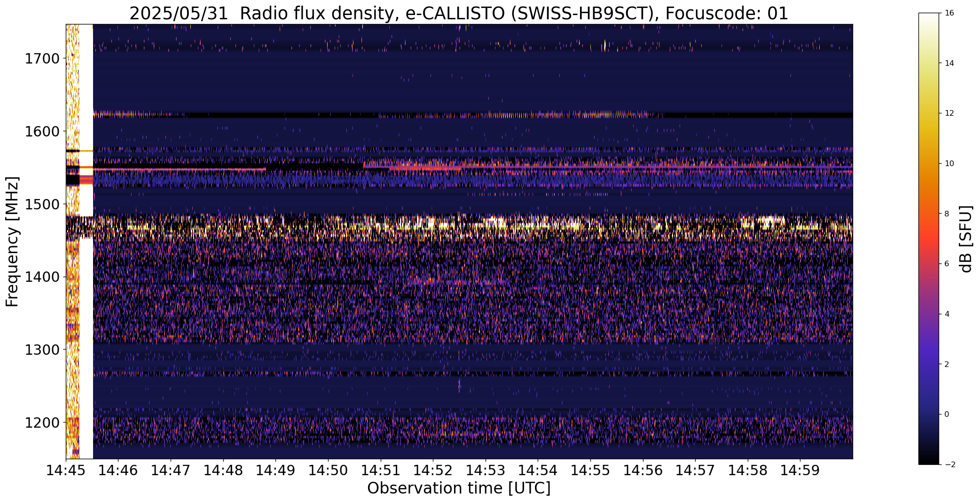This screenshot has height=502, width=980.
Task: Click the 'Observation time [UTC]' x-axis label
Action: pyautogui.click(x=459, y=488)
